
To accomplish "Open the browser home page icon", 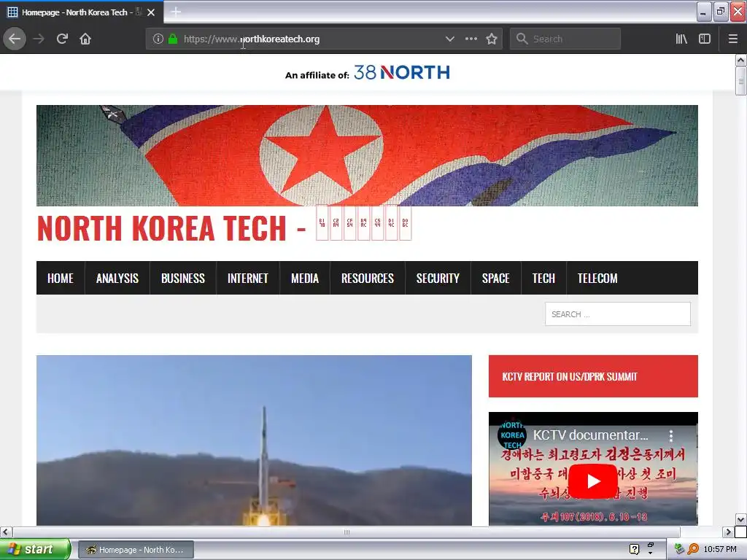I will [85, 39].
